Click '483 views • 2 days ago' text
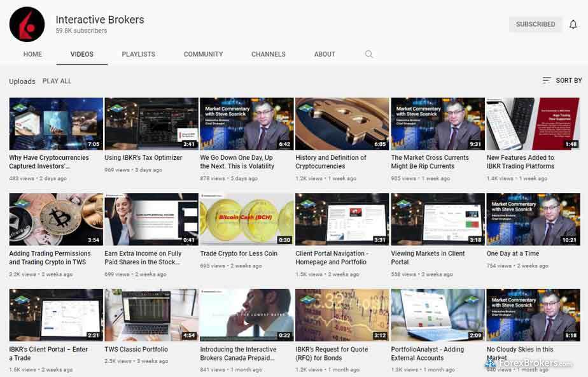Image resolution: width=588 pixels, height=377 pixels. (38, 178)
